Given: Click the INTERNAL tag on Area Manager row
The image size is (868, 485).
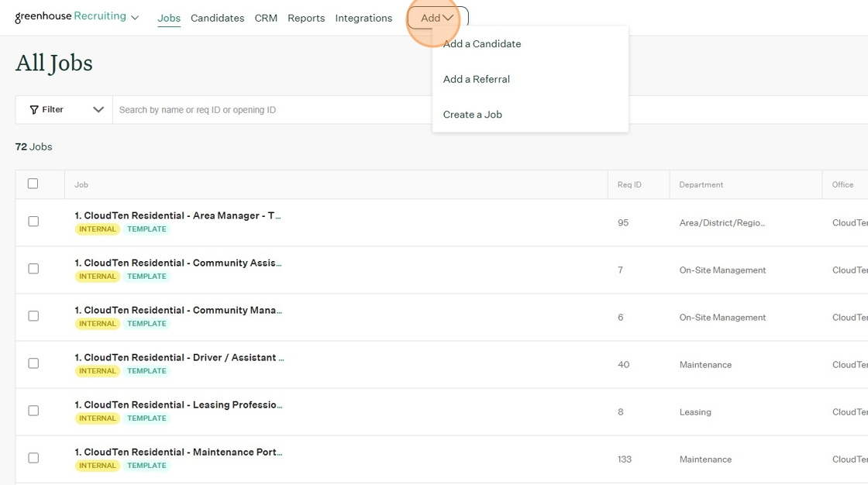Looking at the screenshot, I should tap(98, 229).
